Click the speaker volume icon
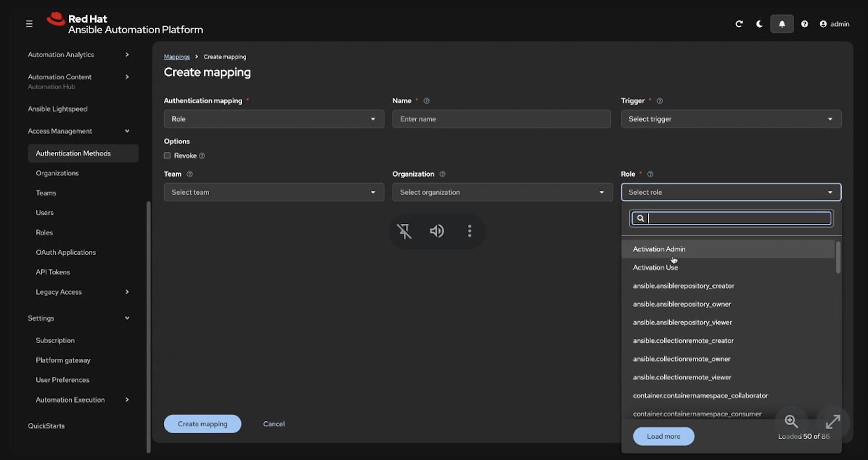This screenshot has width=868, height=460. click(437, 231)
